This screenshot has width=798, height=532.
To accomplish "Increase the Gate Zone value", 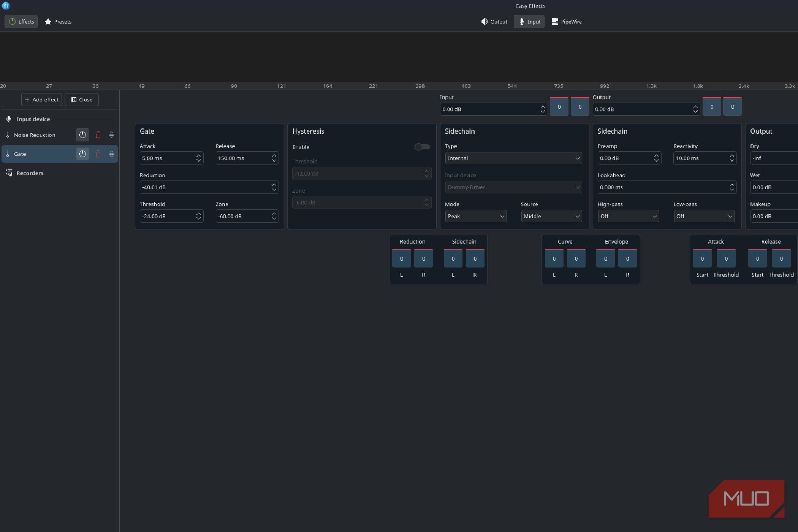I will pos(274,214).
